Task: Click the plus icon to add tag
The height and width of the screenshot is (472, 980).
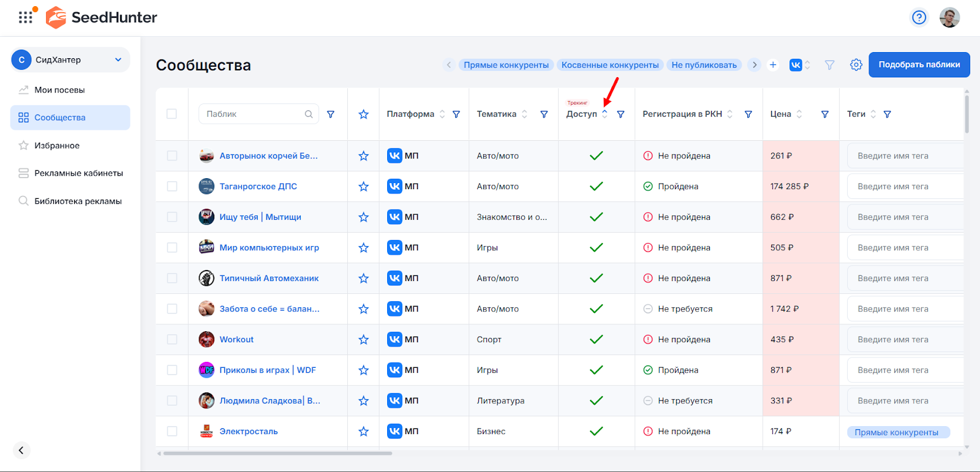Action: [773, 65]
